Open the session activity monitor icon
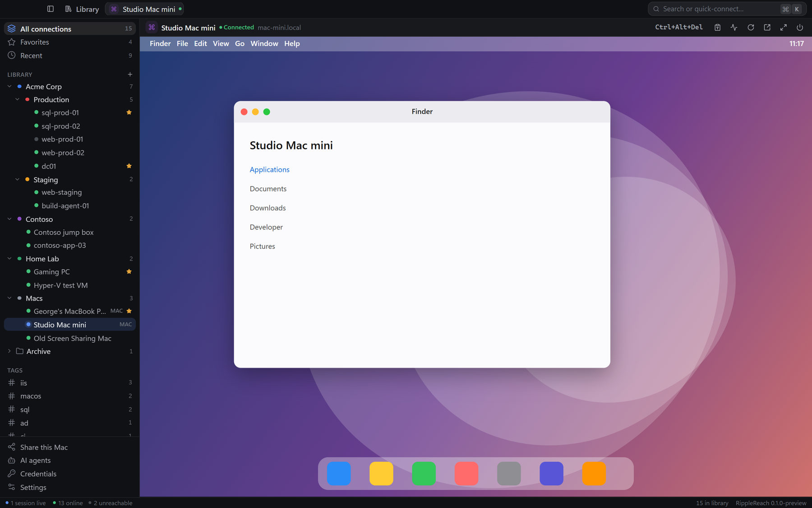This screenshot has width=812, height=508. [734, 28]
